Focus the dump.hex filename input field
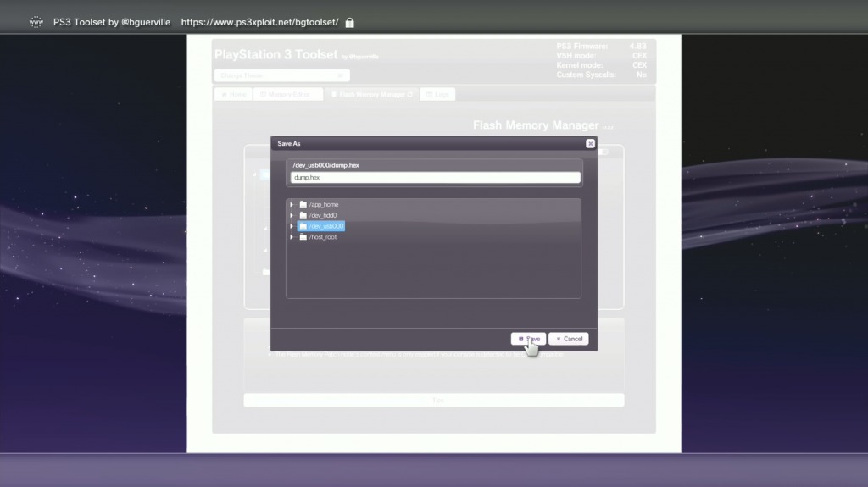The width and height of the screenshot is (868, 487). 435,178
